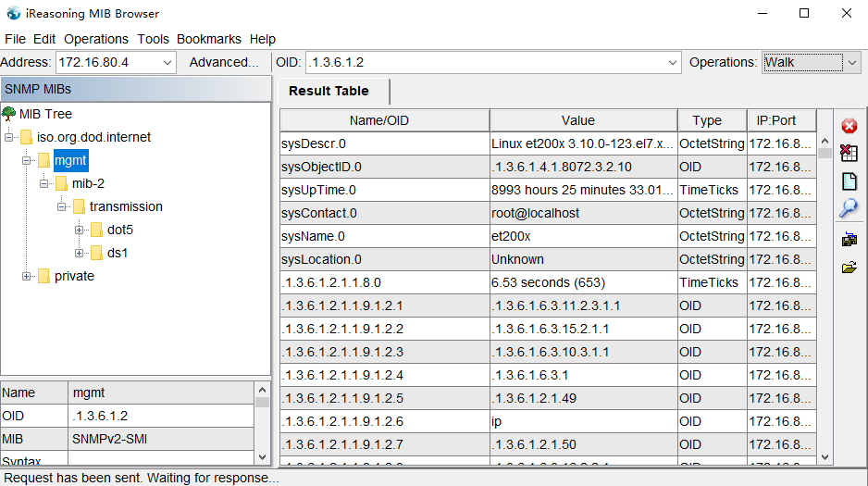Click the mib-2 folder icon
Viewport: 868px width, 486px height.
click(61, 183)
